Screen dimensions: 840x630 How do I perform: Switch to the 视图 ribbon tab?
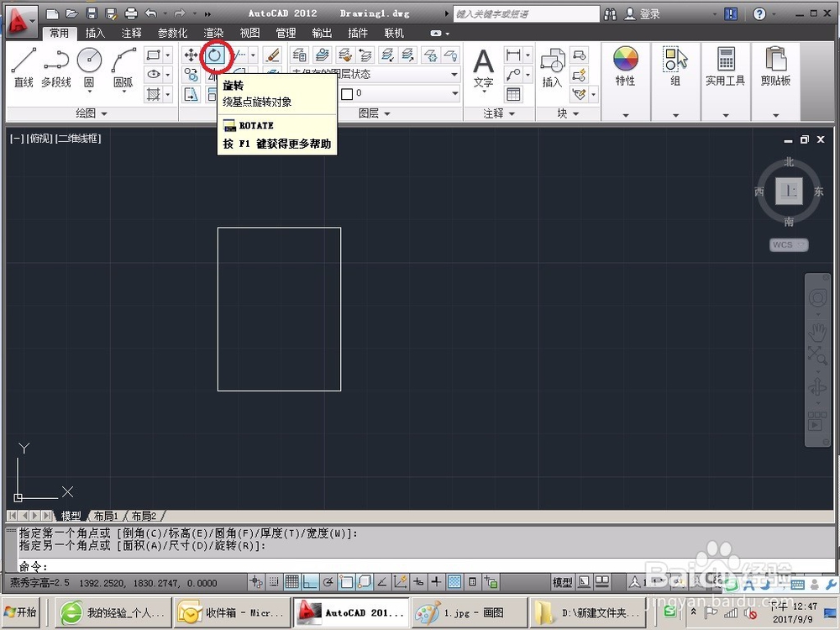[249, 34]
